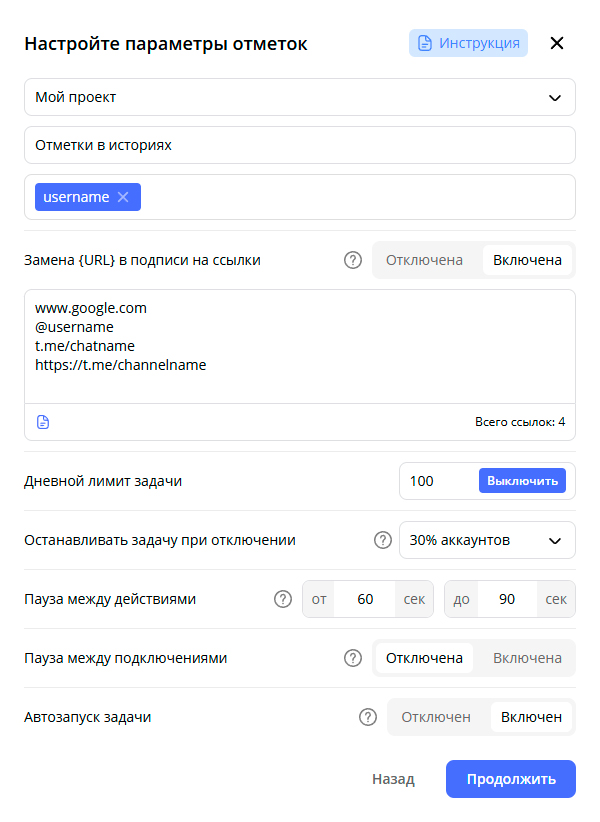Open help tooltip for task autostart

pyautogui.click(x=367, y=717)
